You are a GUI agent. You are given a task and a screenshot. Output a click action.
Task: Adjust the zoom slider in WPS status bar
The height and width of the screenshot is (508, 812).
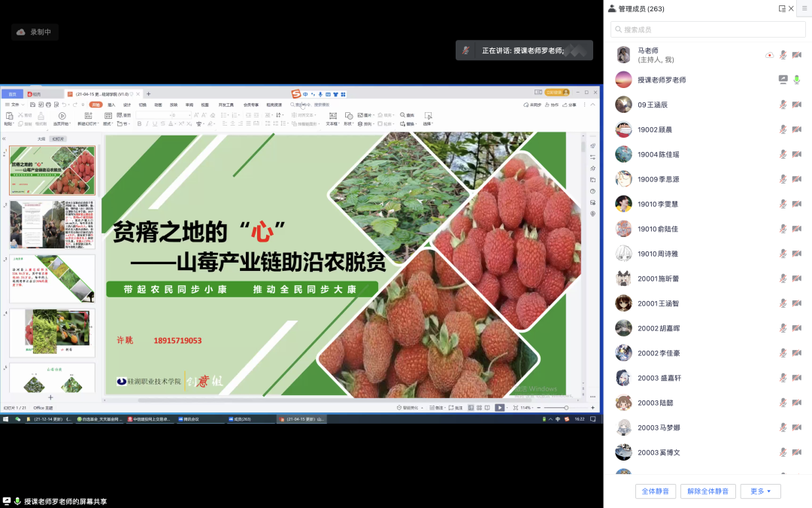tap(566, 407)
